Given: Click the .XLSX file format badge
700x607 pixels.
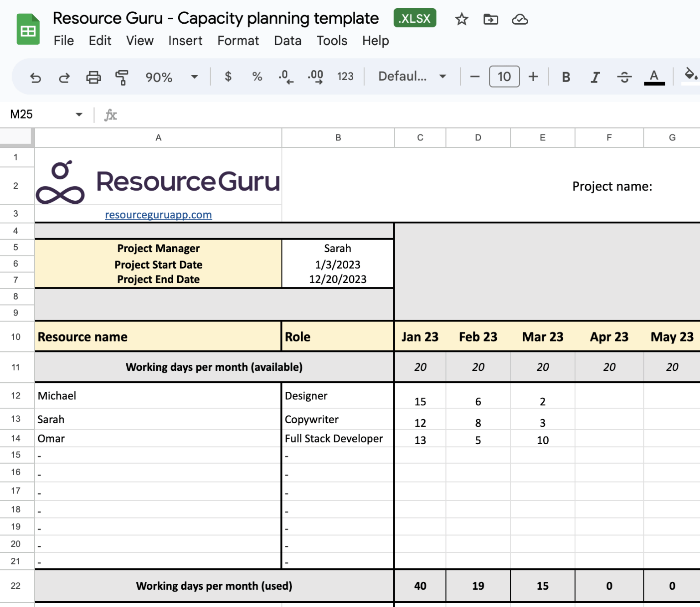Looking at the screenshot, I should [415, 18].
